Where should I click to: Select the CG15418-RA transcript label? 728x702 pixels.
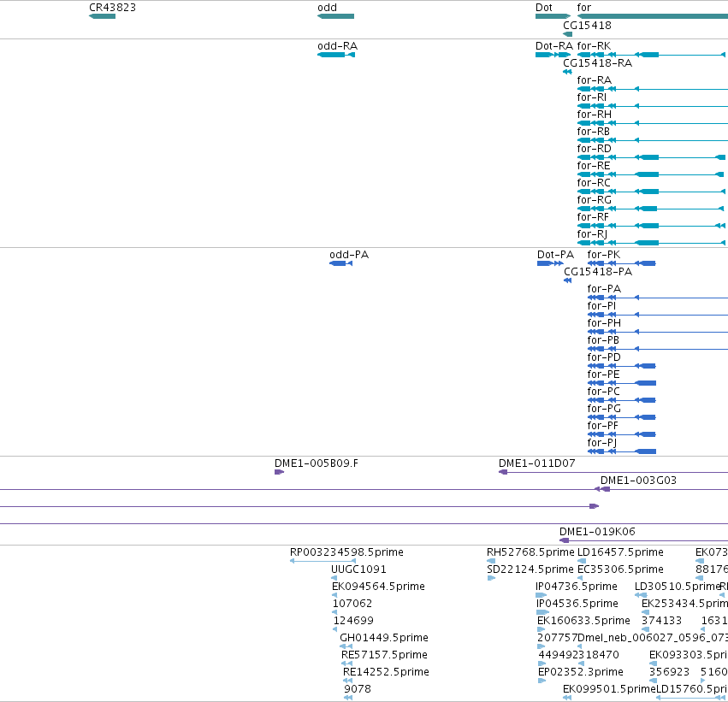(597, 63)
